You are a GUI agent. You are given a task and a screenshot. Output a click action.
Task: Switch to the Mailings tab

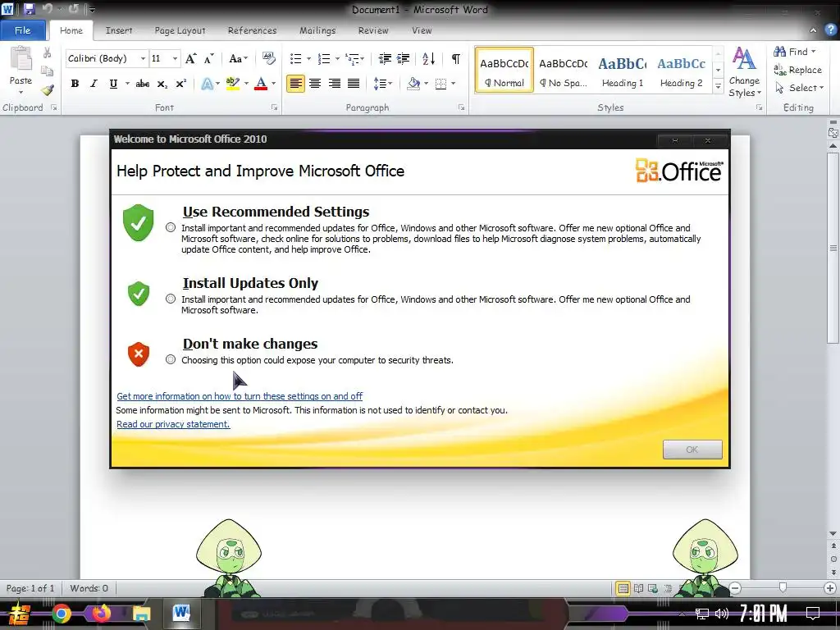317,30
